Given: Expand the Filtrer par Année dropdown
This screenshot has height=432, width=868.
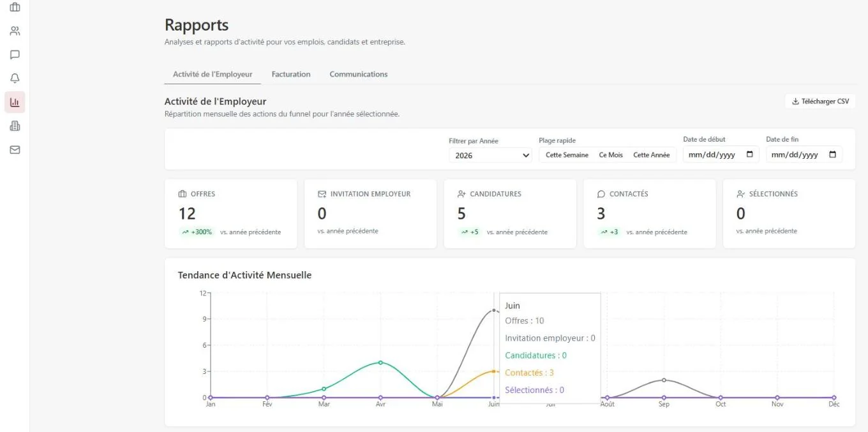Looking at the screenshot, I should pos(490,155).
